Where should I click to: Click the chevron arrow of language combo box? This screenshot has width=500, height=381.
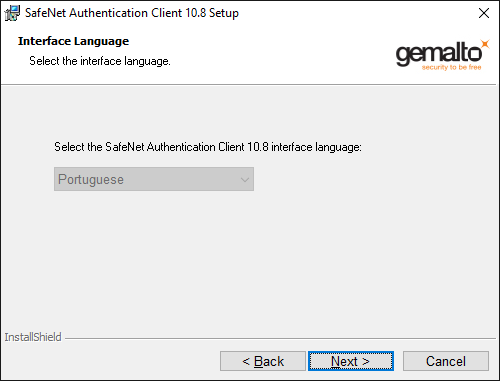point(245,180)
